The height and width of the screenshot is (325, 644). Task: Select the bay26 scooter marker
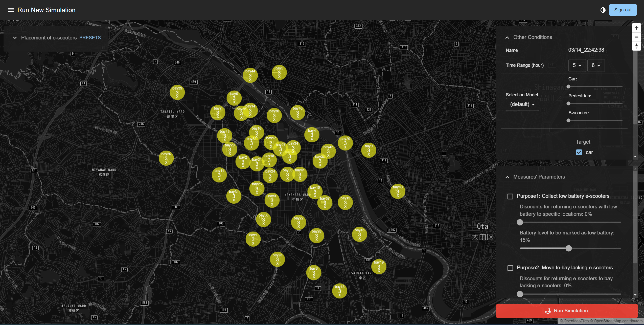[166, 158]
